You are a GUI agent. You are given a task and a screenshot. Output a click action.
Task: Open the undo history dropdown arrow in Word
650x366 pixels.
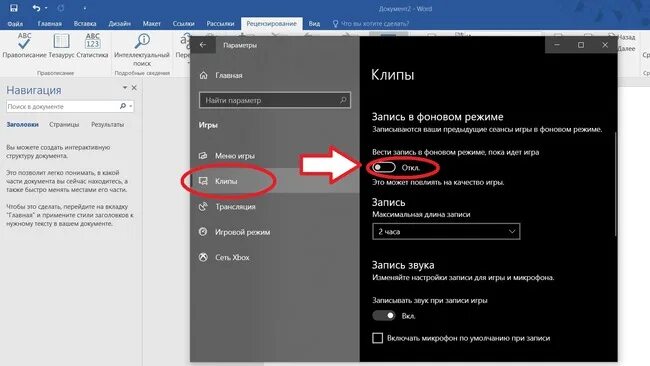46,8
